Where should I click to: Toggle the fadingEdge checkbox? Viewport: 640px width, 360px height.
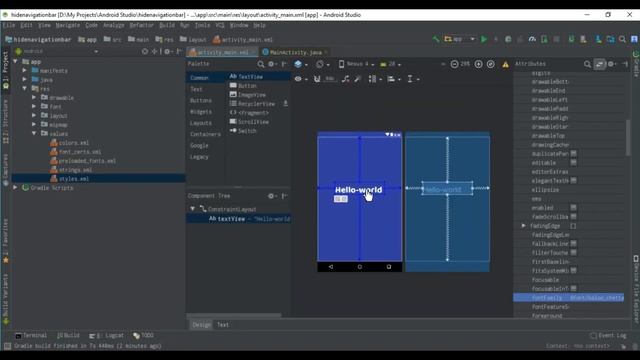click(573, 226)
